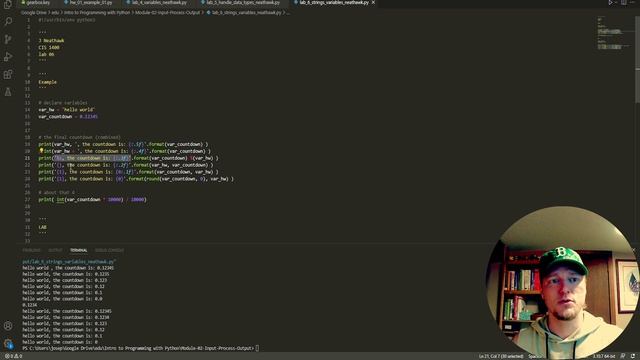Viewport: 640px width, 360px height.
Task: Open the Source Control view
Action: click(x=8, y=39)
